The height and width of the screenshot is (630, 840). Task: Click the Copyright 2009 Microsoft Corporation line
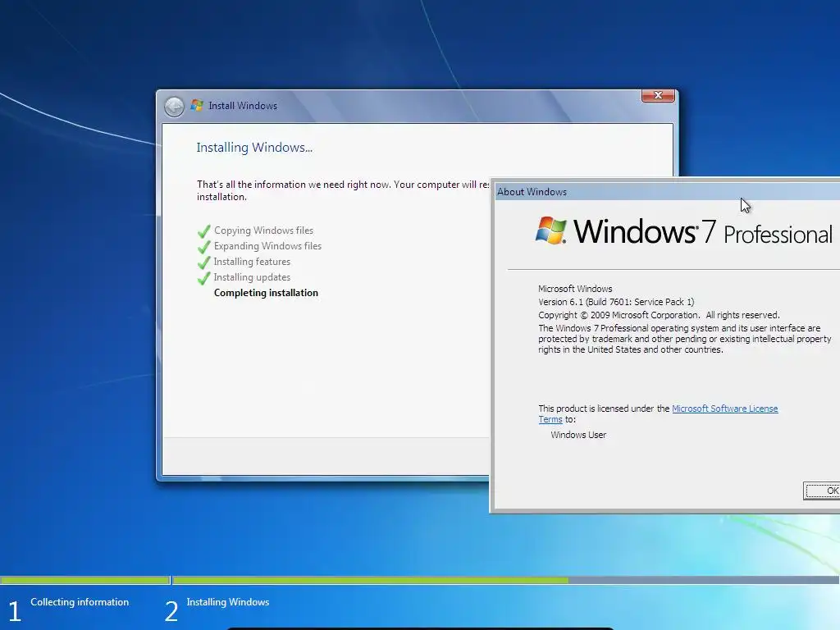point(659,315)
